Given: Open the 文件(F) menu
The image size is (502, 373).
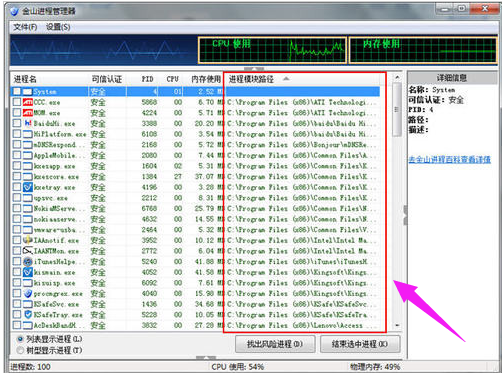Looking at the screenshot, I should point(25,27).
